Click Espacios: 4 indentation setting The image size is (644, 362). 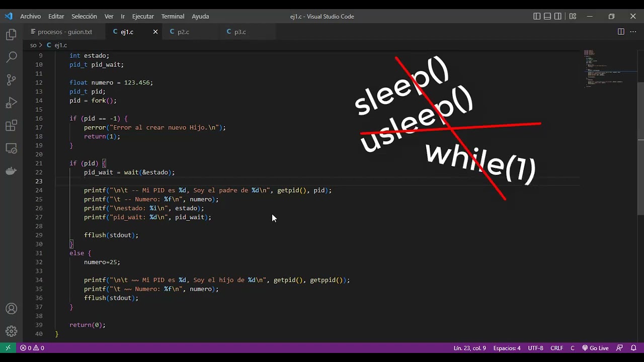pyautogui.click(x=507, y=348)
